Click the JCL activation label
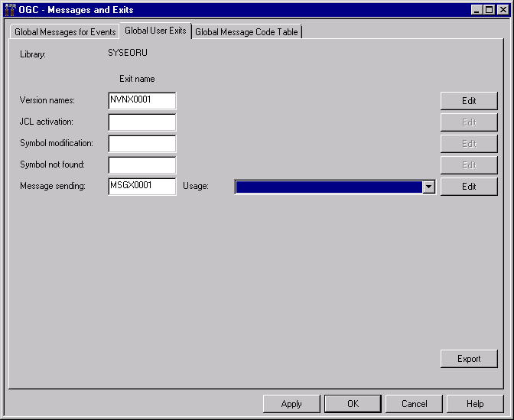Screen dimensions: 514x420 46,122
